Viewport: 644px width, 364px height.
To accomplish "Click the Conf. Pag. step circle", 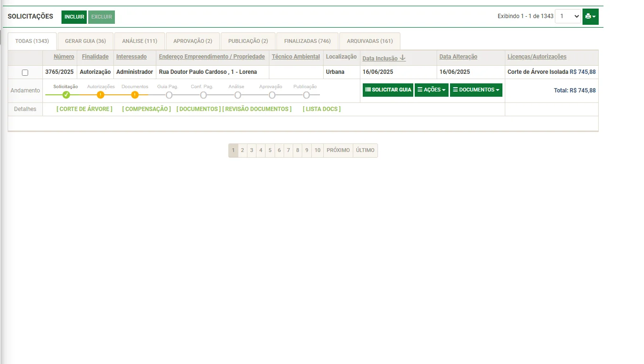I will [x=204, y=95].
